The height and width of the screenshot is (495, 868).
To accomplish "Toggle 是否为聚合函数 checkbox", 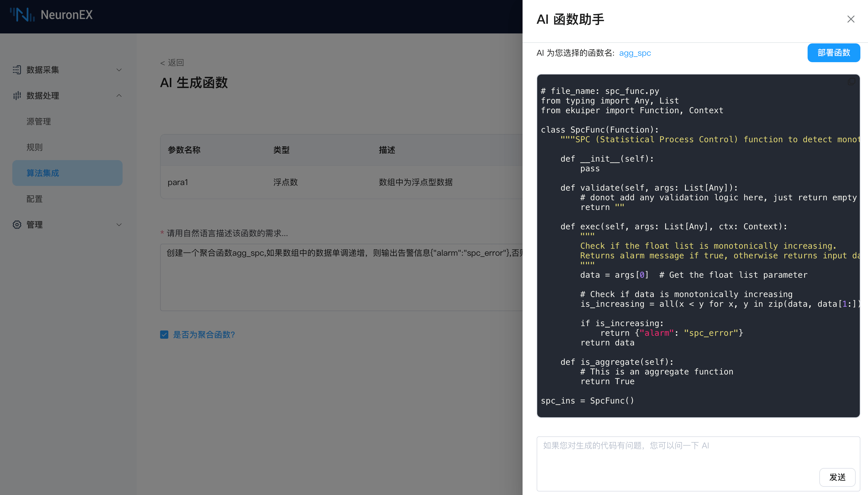I will 164,335.
